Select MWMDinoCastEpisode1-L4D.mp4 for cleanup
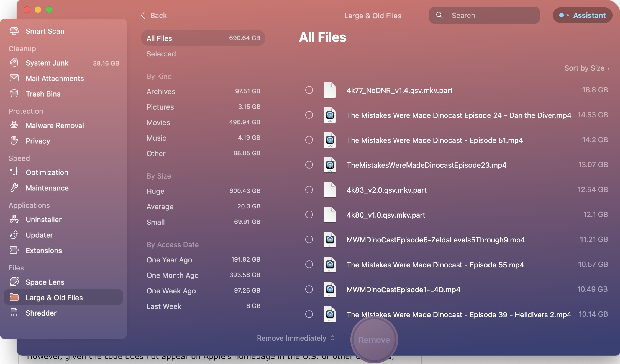Viewport: 620px width, 364px height. (309, 289)
